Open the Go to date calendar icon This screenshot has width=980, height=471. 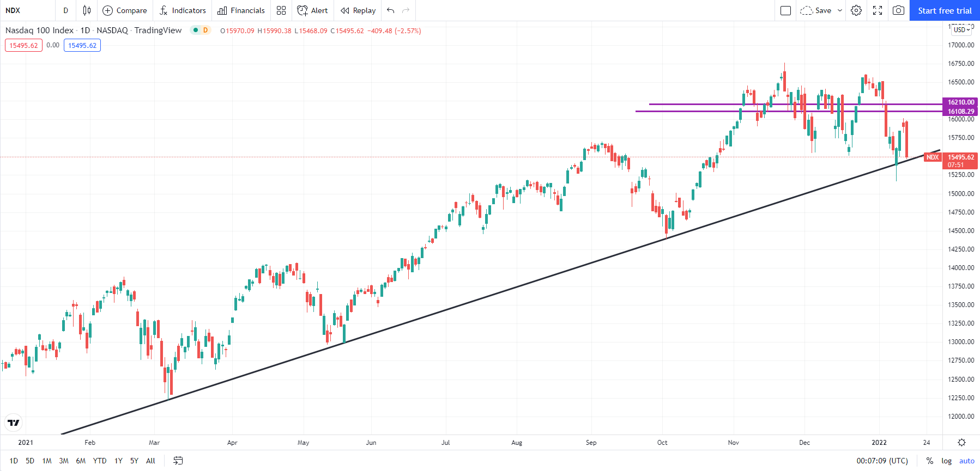pos(178,461)
